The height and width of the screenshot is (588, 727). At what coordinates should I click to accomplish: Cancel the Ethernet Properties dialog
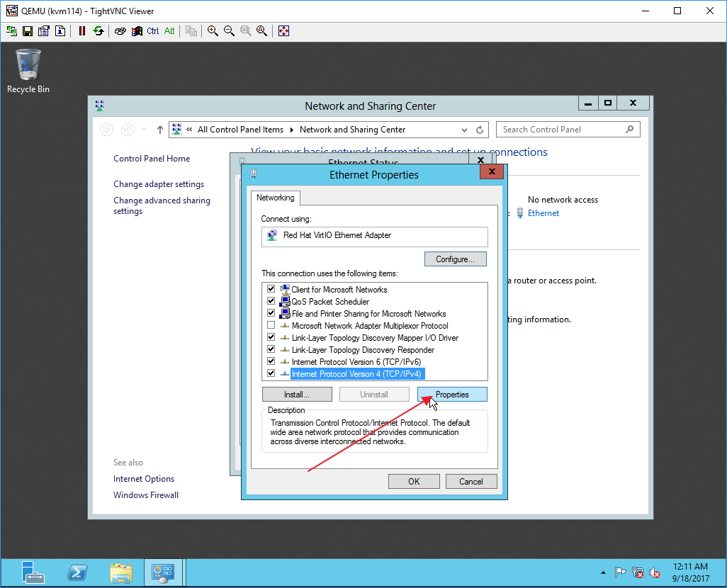click(x=471, y=481)
